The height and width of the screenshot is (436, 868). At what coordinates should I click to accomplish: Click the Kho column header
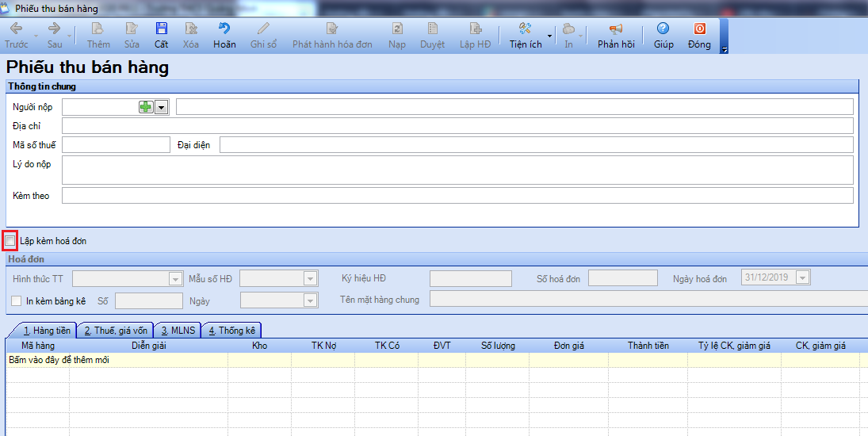click(x=260, y=346)
